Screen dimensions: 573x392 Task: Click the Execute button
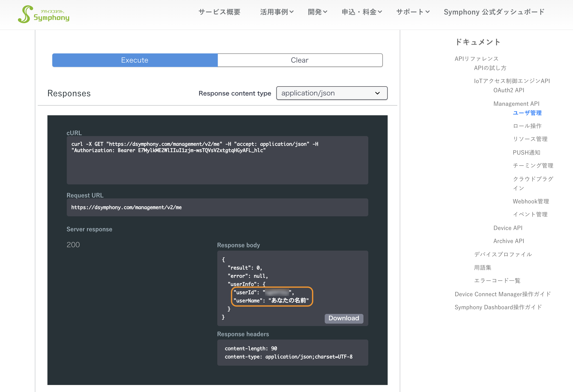pyautogui.click(x=135, y=60)
